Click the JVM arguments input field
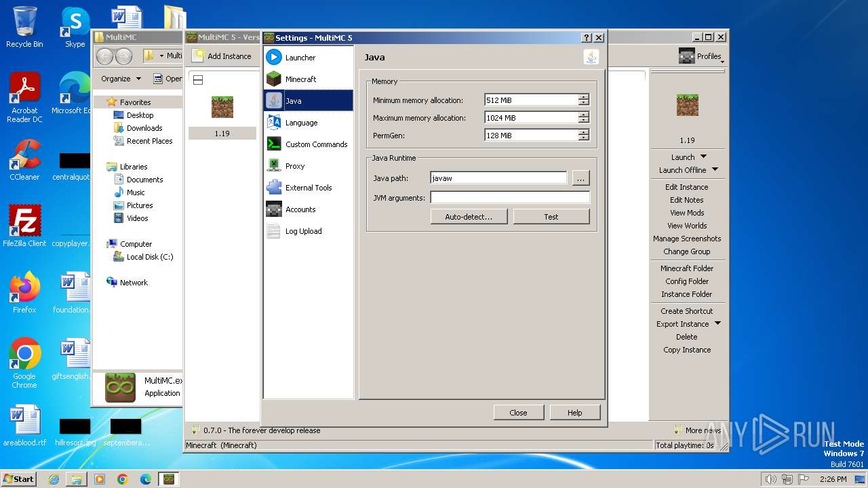The image size is (868, 488). click(x=510, y=198)
